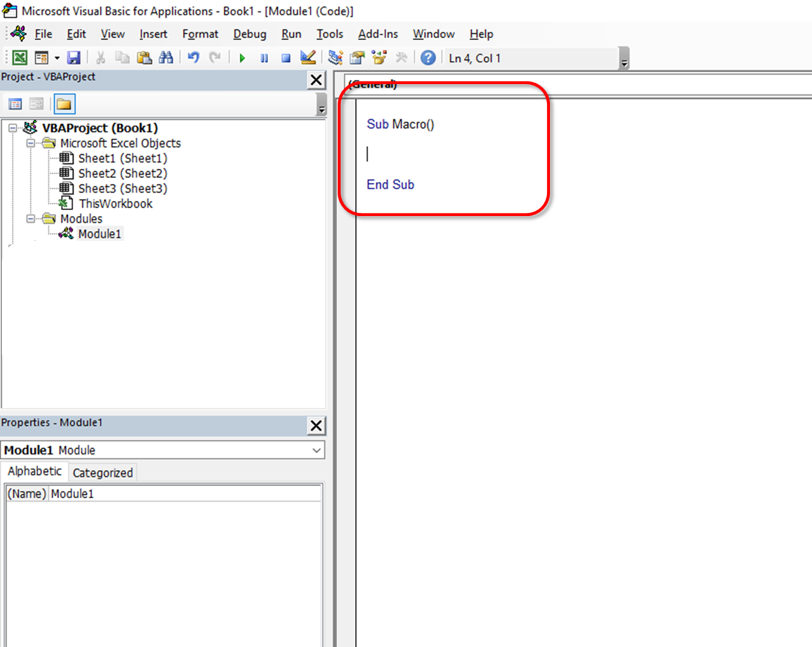The height and width of the screenshot is (647, 812).
Task: Click View Object icon in Project pane
Action: [x=36, y=104]
